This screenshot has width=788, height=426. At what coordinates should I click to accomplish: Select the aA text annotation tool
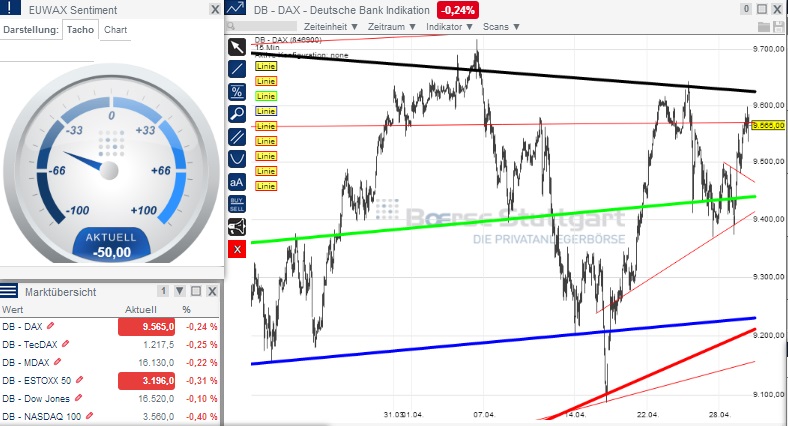click(237, 182)
